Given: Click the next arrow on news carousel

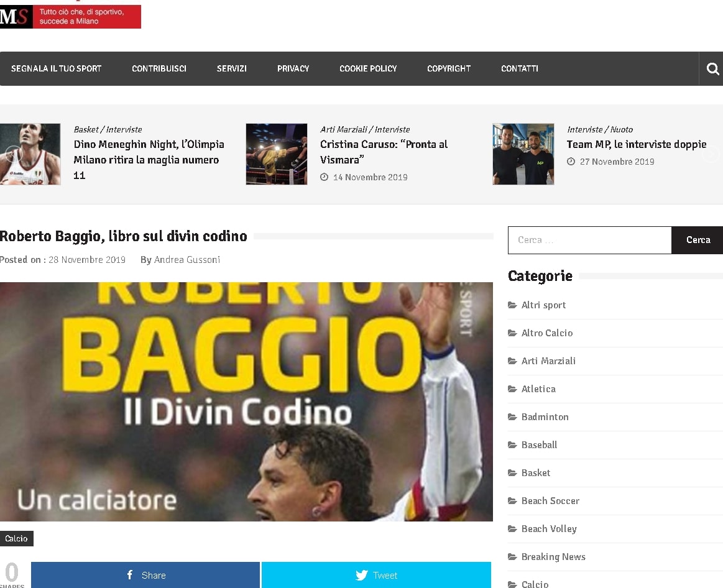Looking at the screenshot, I should [x=711, y=154].
